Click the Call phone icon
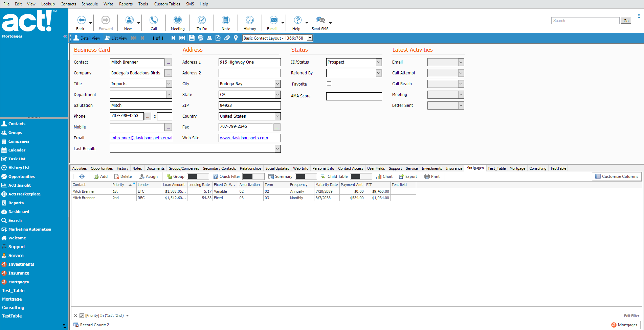The width and height of the screenshot is (644, 330). click(154, 20)
